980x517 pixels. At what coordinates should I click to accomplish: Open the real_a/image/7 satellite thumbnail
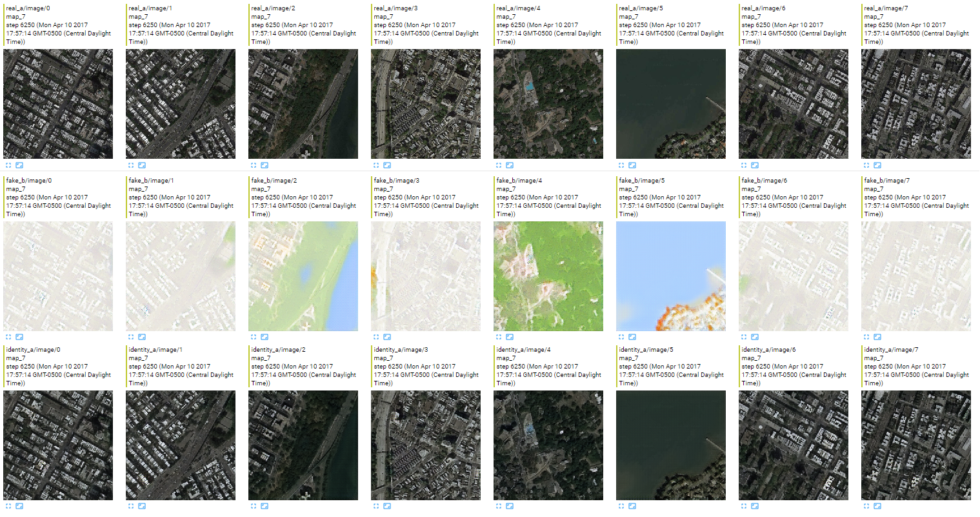916,104
